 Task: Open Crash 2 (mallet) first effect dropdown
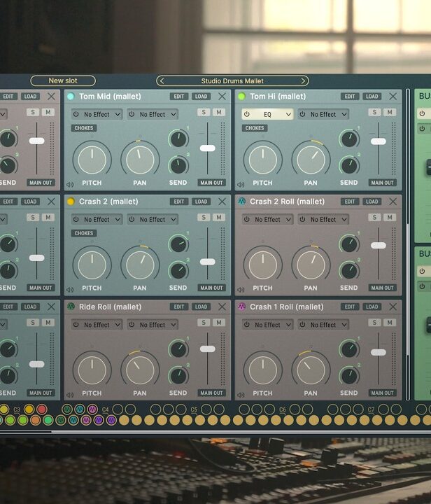click(97, 220)
